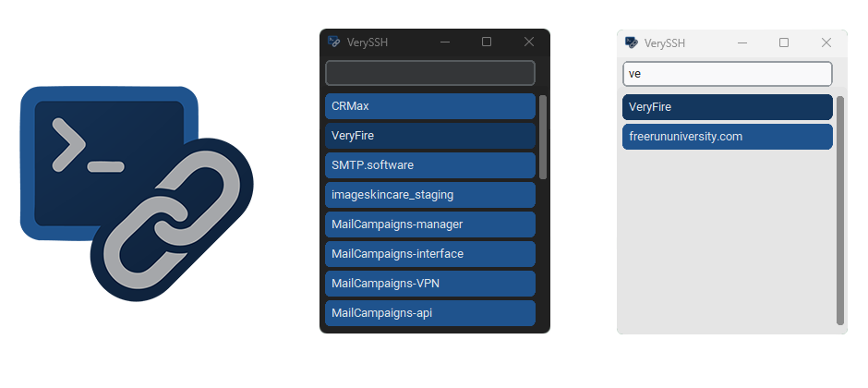Click the VerySSH title text in dark window

[367, 42]
